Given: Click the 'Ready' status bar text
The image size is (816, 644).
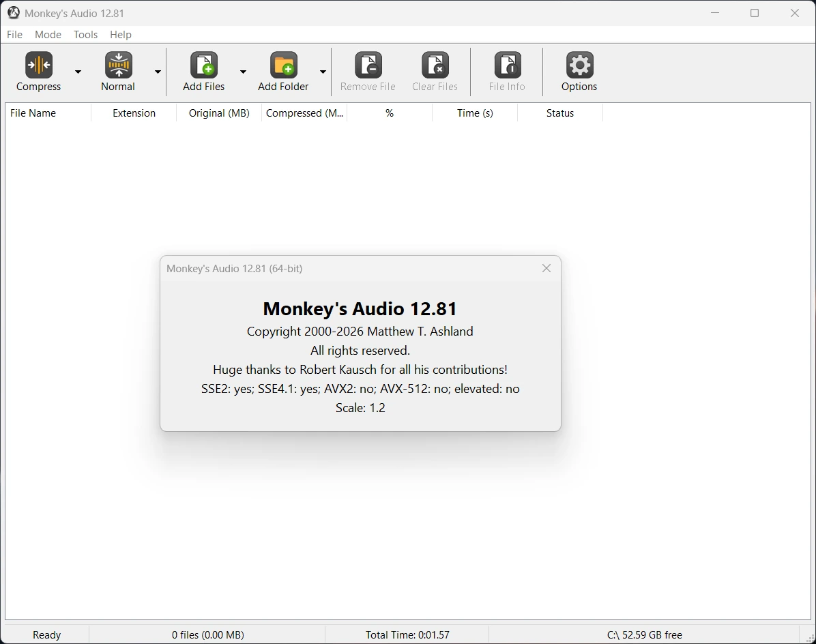Looking at the screenshot, I should pyautogui.click(x=47, y=634).
